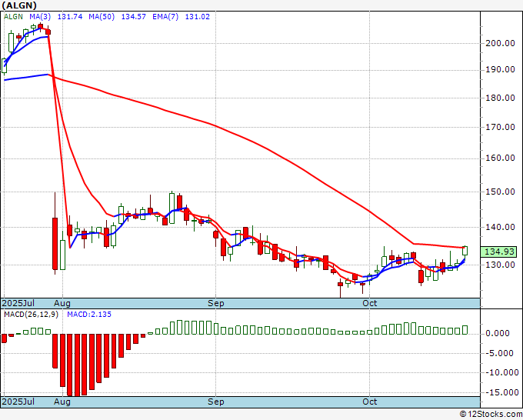Image resolution: width=523 pixels, height=420 pixels.
Task: Click the latest green candlestick near 134.93
Action: pos(465,251)
